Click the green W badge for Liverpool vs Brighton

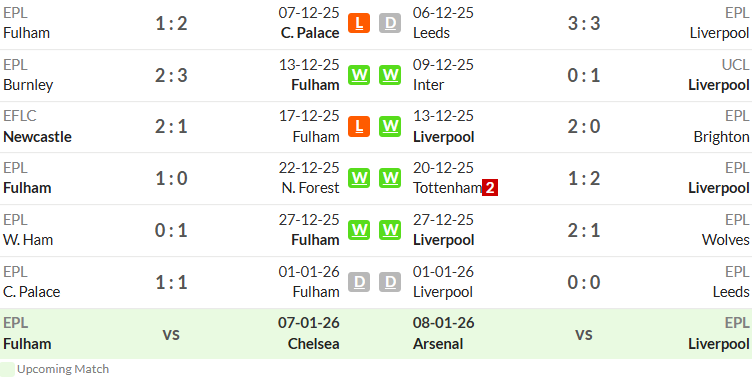point(390,127)
